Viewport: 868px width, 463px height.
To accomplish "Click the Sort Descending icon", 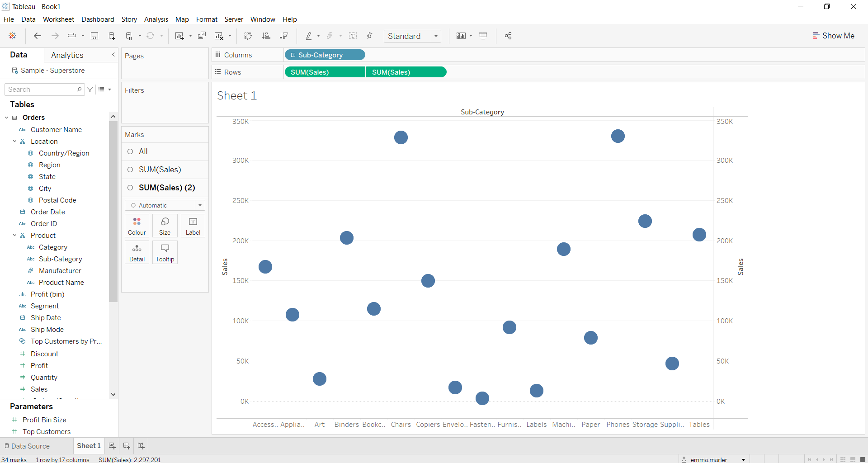I will click(x=284, y=36).
